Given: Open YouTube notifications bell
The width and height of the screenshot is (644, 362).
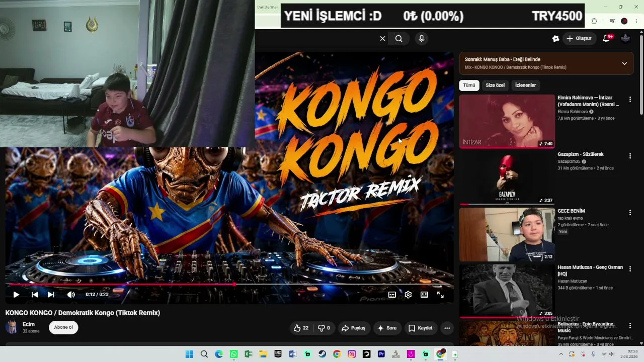Looking at the screenshot, I should pyautogui.click(x=607, y=39).
